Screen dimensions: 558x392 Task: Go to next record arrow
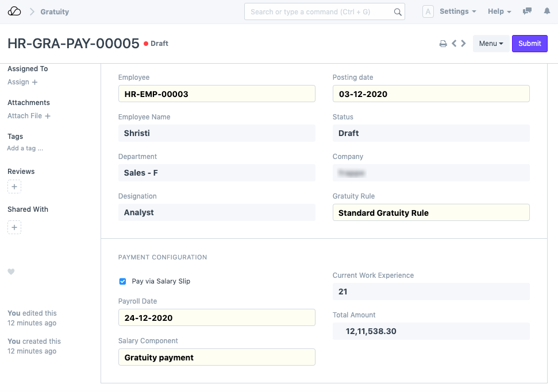(463, 44)
